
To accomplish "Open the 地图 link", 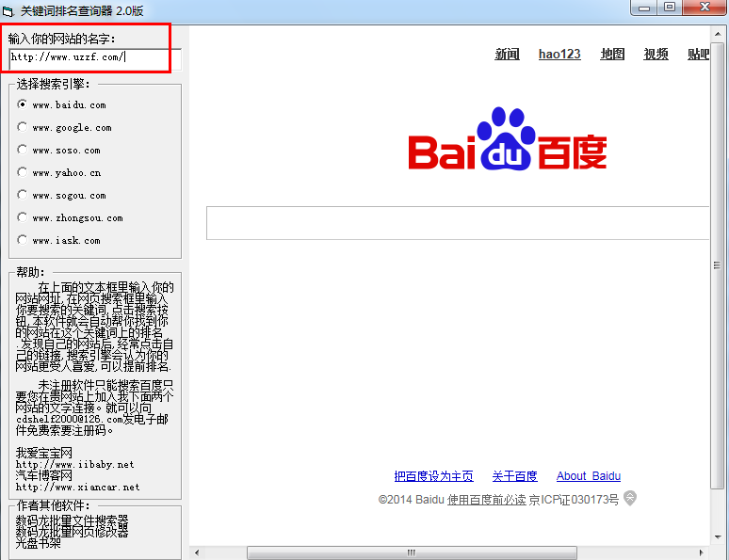I will [x=612, y=54].
